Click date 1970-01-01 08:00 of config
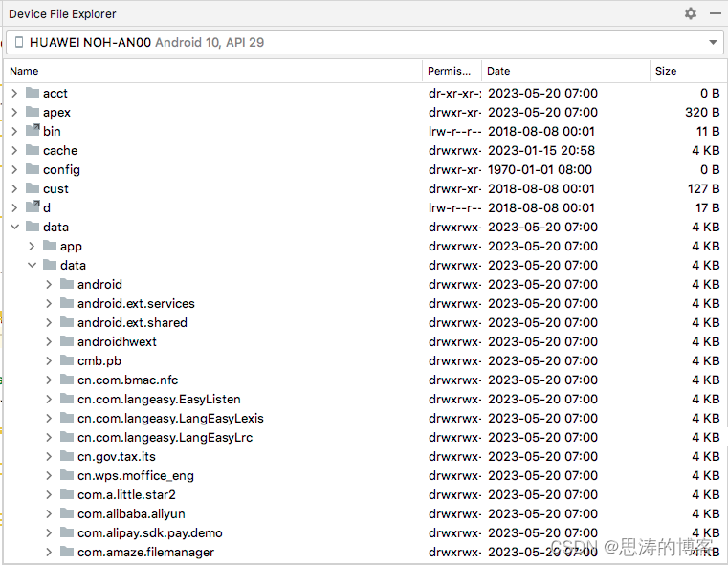Screen dimensions: 728x565 coord(540,170)
